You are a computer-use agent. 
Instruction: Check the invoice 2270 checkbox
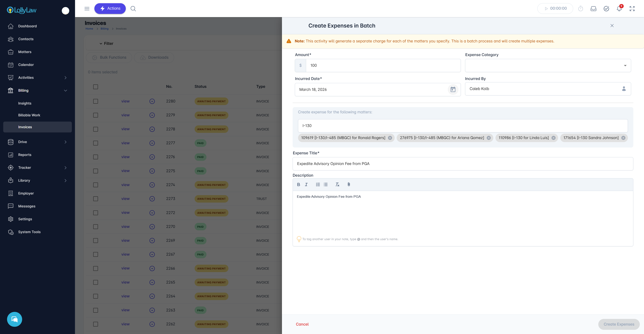(x=96, y=227)
